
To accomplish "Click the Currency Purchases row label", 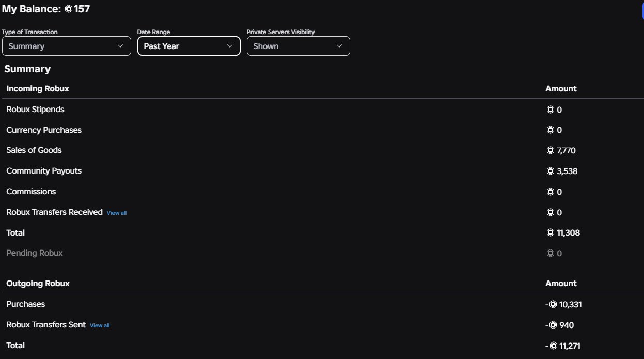I will (44, 130).
